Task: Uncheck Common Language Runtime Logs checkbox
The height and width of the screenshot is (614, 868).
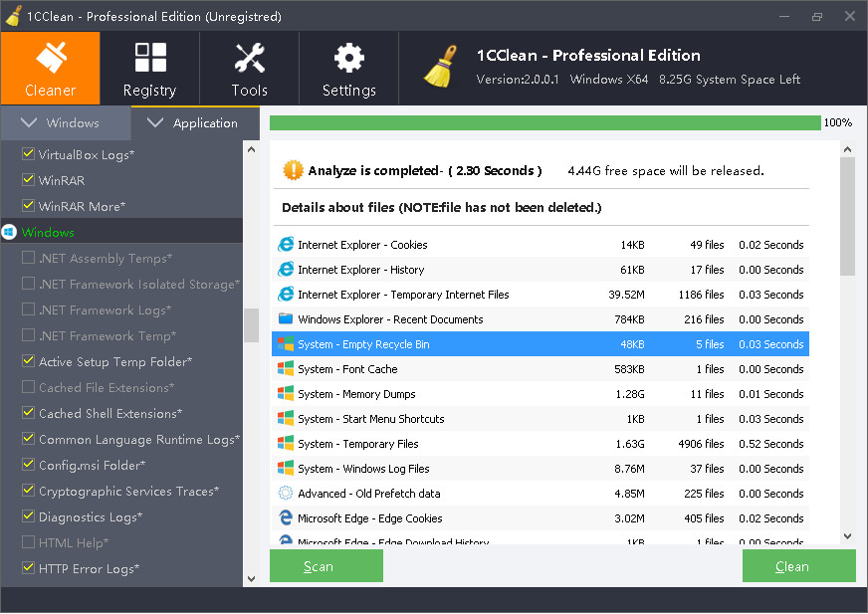Action: click(28, 438)
